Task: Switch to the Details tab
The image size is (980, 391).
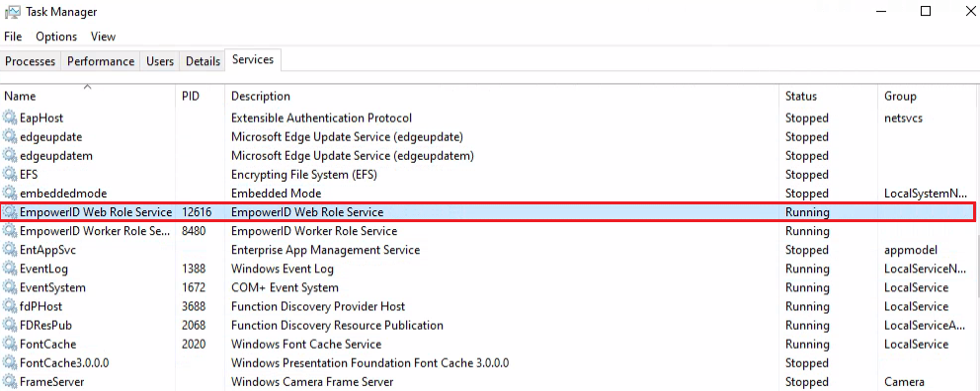Action: [204, 61]
